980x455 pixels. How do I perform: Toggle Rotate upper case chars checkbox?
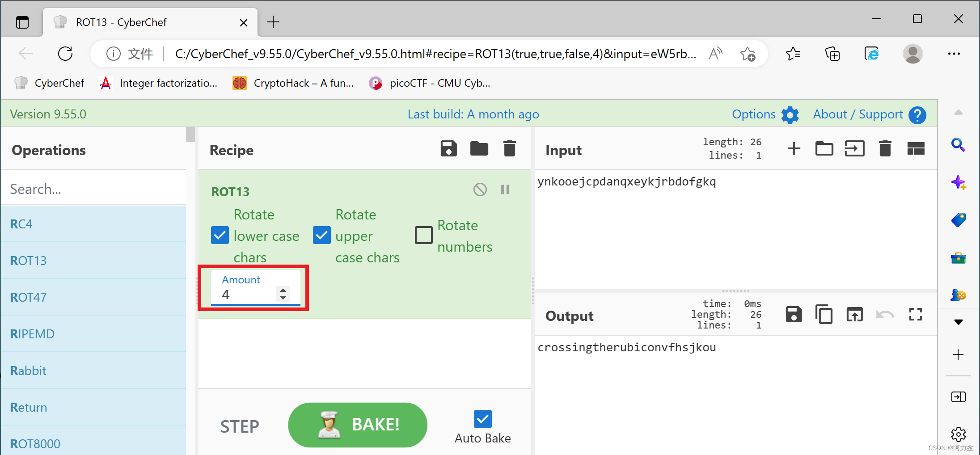coord(322,235)
